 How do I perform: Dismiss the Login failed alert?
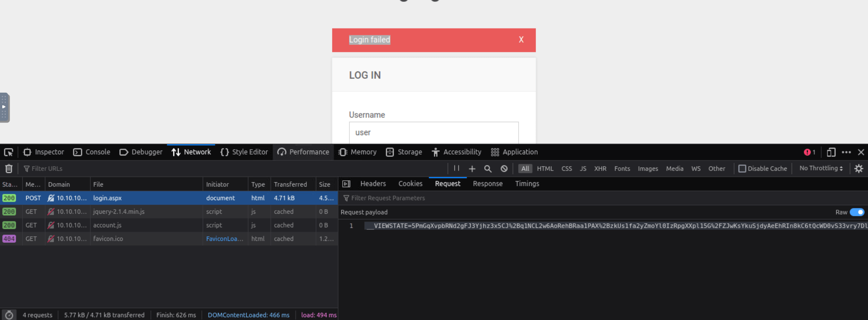click(521, 40)
